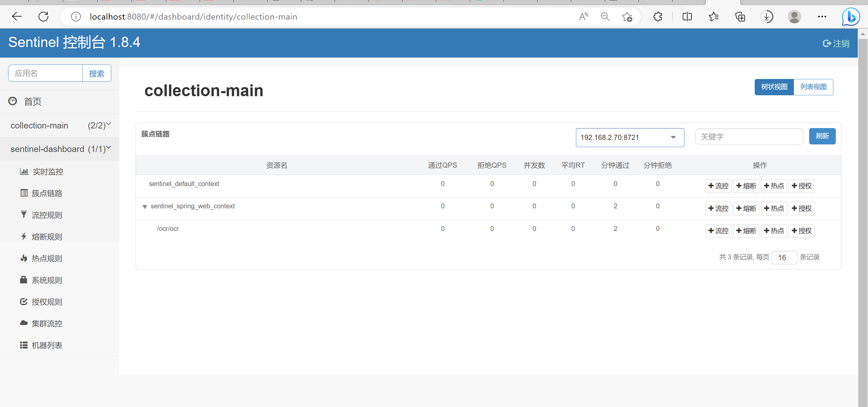Select 热点规则 in the sidebar
The image size is (868, 407).
(47, 258)
